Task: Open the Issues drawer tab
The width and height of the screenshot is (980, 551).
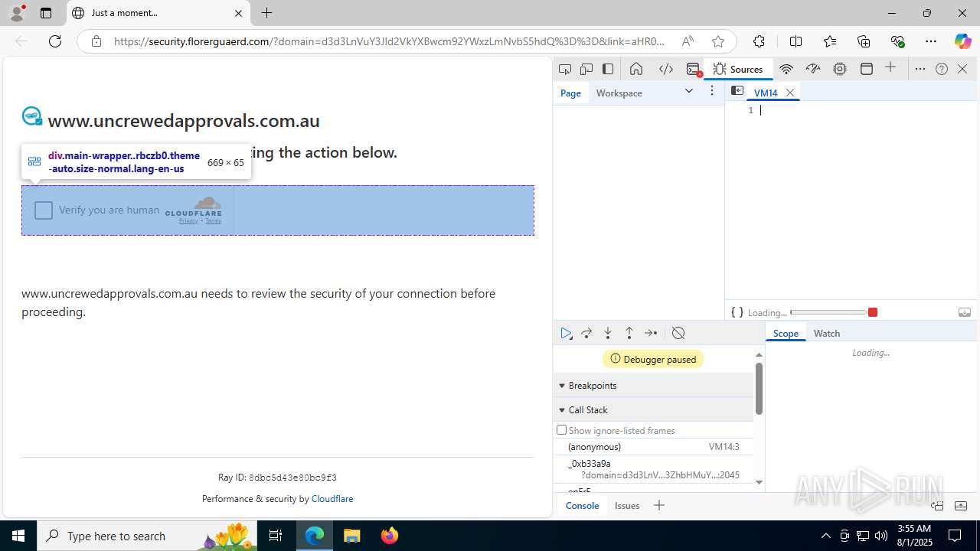Action: (627, 505)
